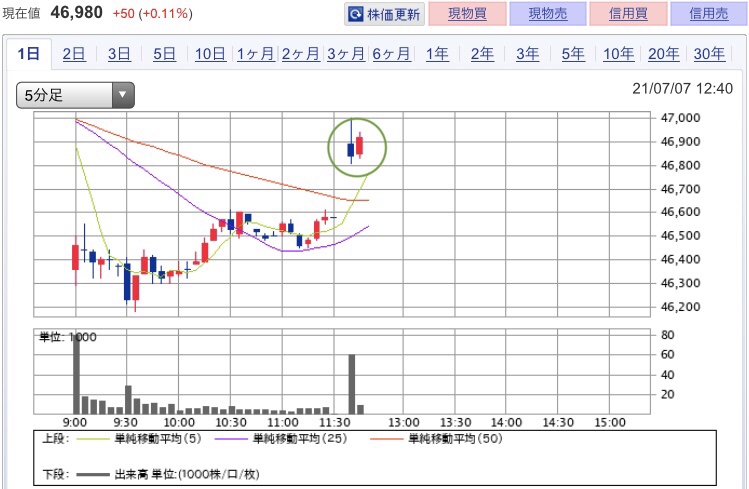Click the 9:00 volume bar

click(x=76, y=373)
